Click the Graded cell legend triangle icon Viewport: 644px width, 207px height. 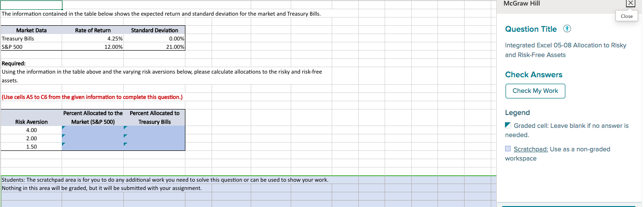pos(508,126)
